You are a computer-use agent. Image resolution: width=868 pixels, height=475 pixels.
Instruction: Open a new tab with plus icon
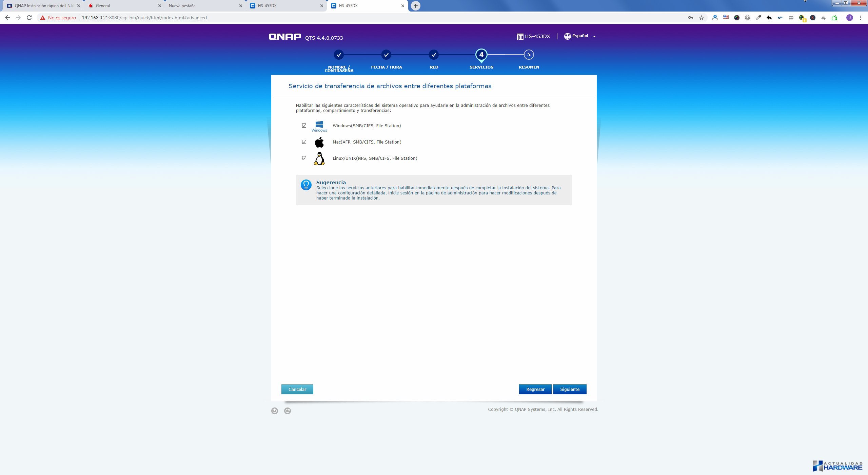(416, 6)
